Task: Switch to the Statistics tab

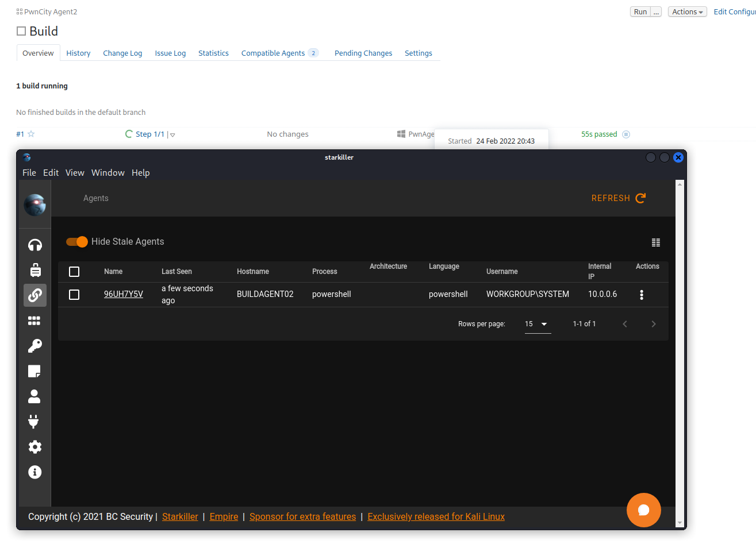Action: click(x=213, y=53)
